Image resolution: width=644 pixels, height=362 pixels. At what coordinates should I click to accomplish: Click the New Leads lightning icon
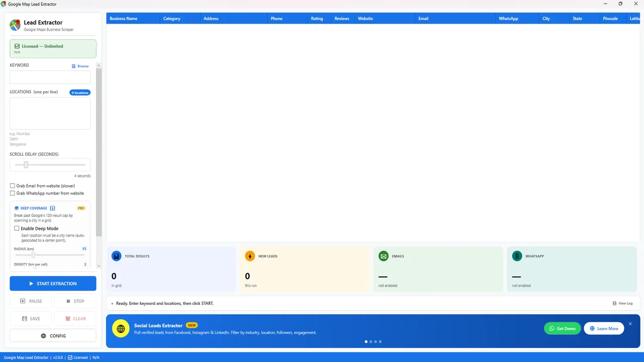point(250,256)
